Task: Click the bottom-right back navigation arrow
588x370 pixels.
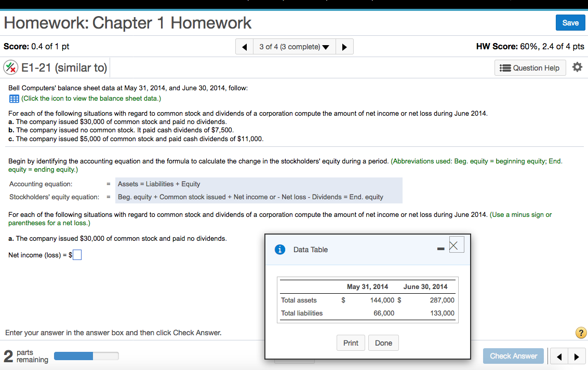Action: coord(559,356)
